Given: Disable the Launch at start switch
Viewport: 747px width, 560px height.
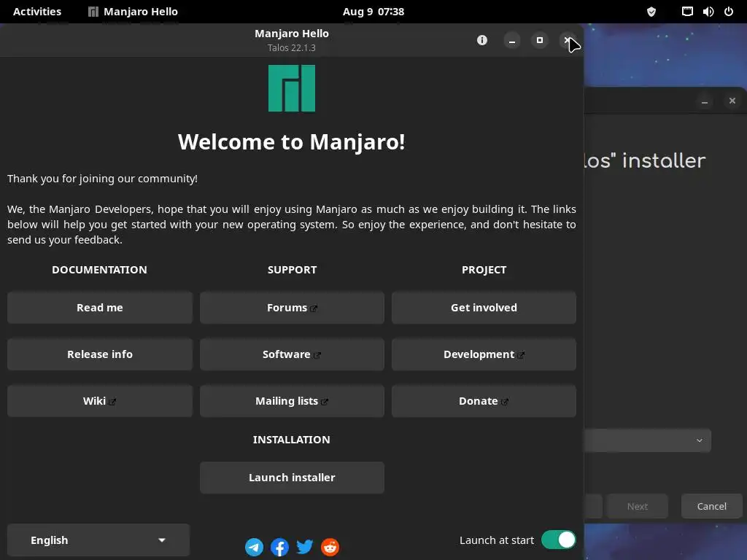Looking at the screenshot, I should [558, 540].
